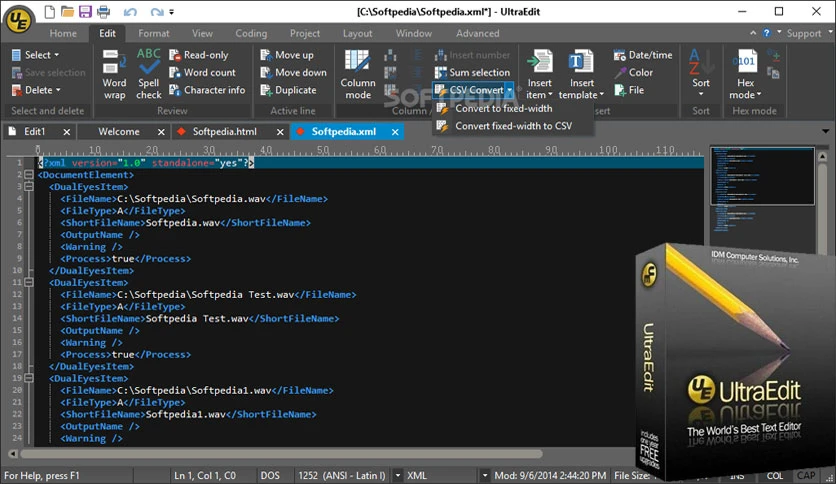Switch to the Home ribbon tab
Viewport: 836px width, 484px height.
click(63, 33)
